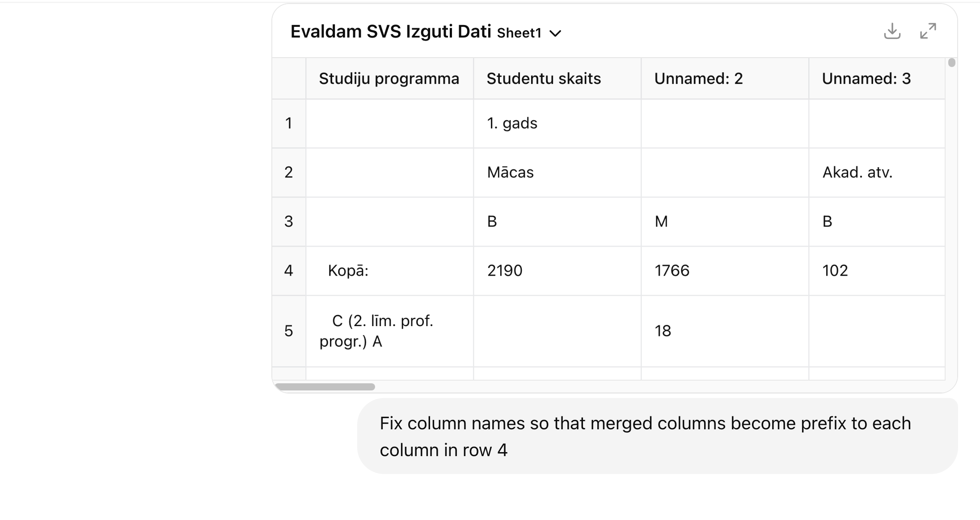
Task: Click the vertical scrollbar thumb of the table
Action: [951, 63]
